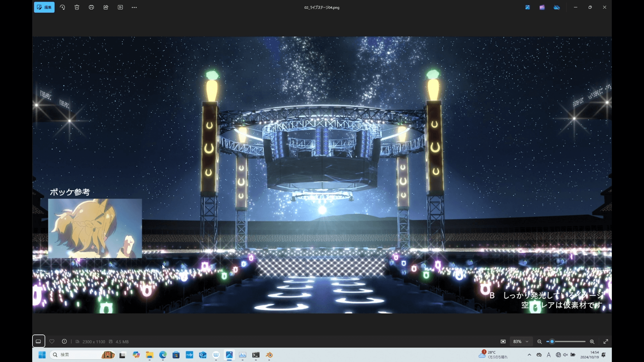The height and width of the screenshot is (362, 644).
Task: Open Clipchamp from the purple video icon
Action: [542, 7]
